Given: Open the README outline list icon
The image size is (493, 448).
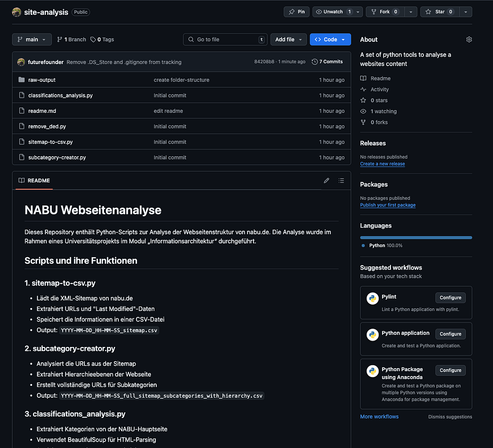Looking at the screenshot, I should pyautogui.click(x=341, y=180).
